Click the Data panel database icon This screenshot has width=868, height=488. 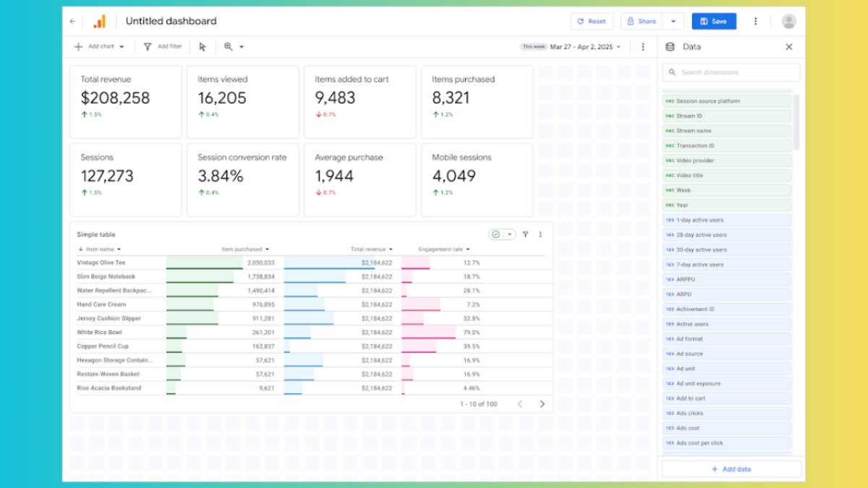tap(670, 47)
